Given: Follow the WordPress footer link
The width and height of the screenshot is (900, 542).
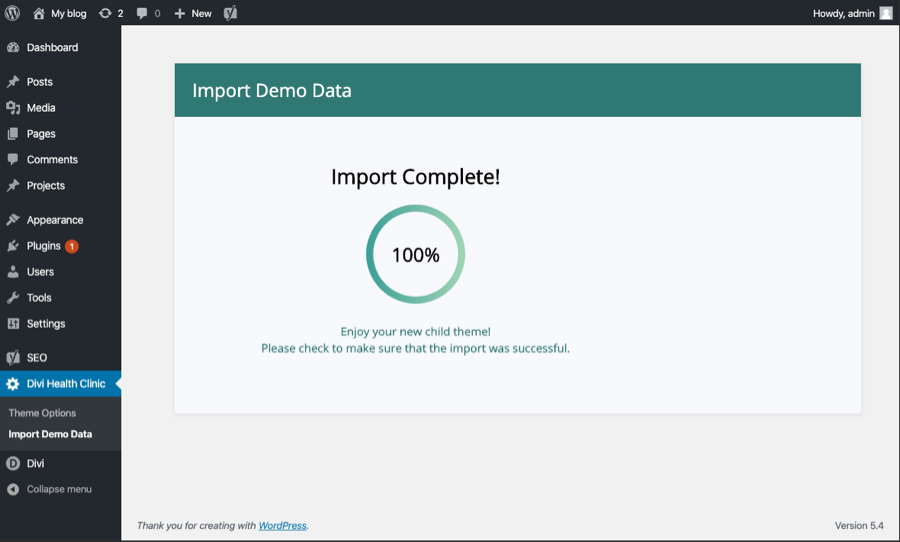Looking at the screenshot, I should 282,525.
